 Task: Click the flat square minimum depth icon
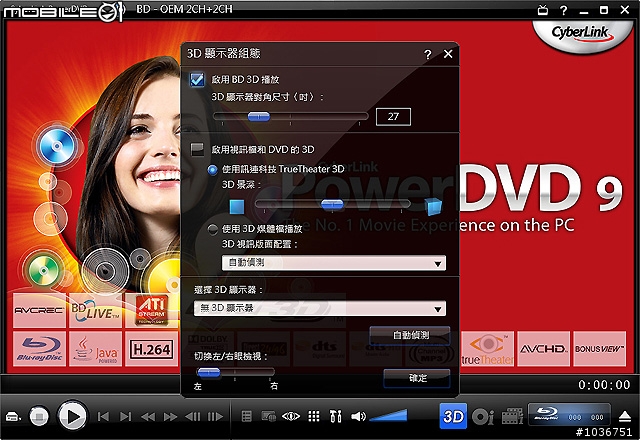click(237, 207)
